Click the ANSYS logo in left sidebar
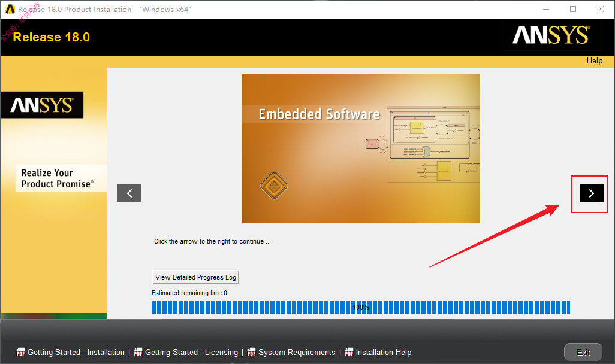615x364 pixels. pos(42,105)
